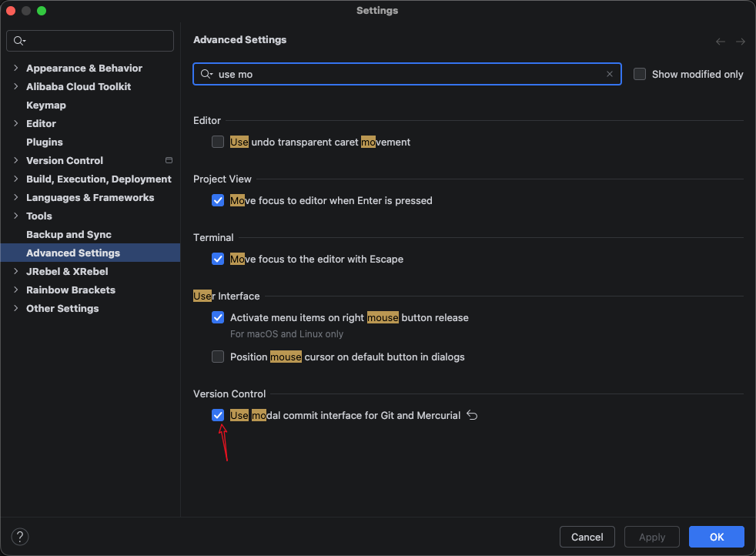Click the search history magnifier in Advanced Settings
This screenshot has width=756, height=556.
[206, 74]
